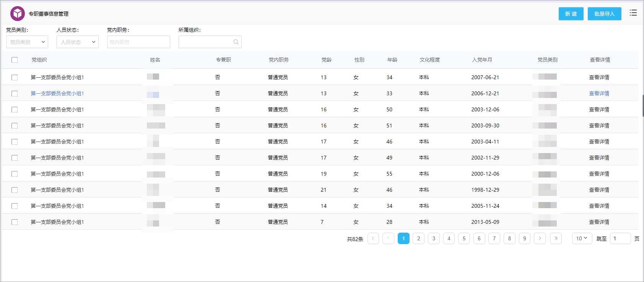
Task: Open 查看详情 for the 2003-09-30 row
Action: (599, 126)
